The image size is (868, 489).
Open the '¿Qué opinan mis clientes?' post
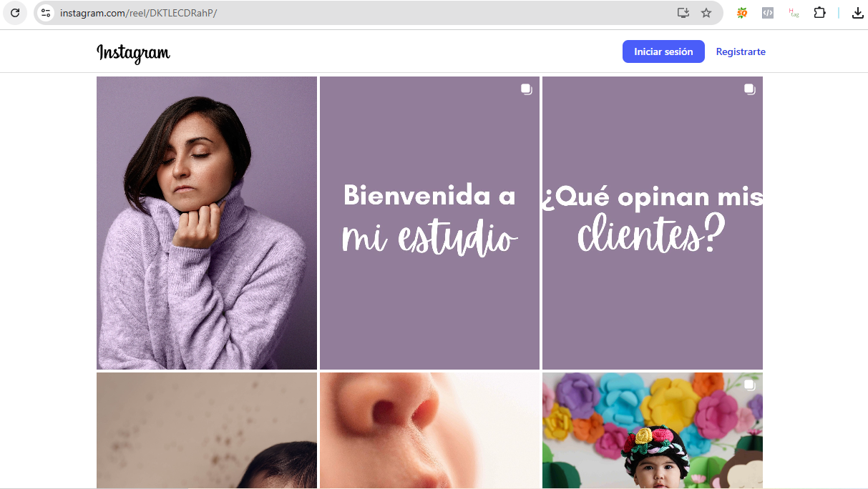point(653,223)
